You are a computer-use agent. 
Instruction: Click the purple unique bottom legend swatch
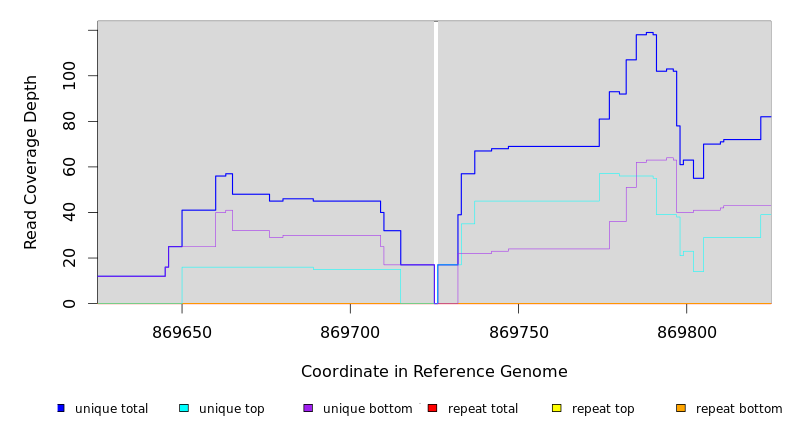(x=308, y=408)
